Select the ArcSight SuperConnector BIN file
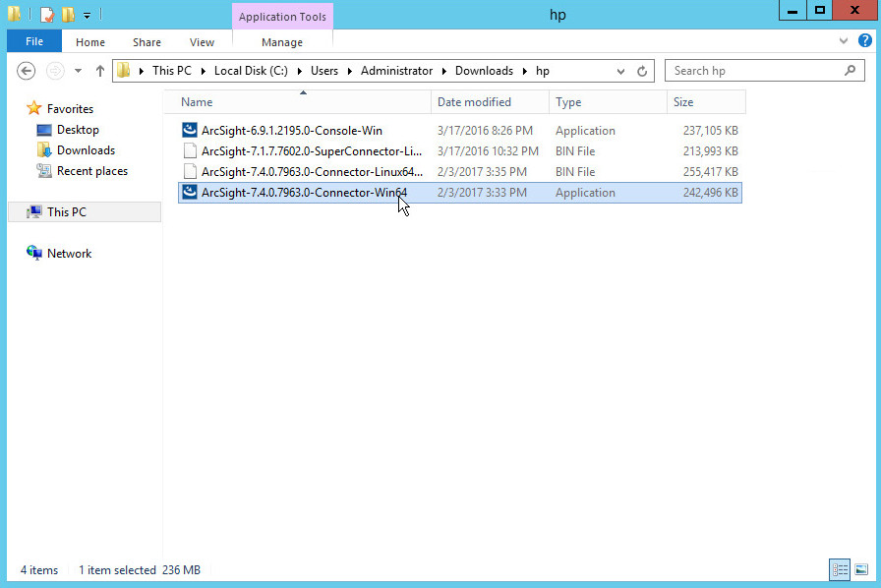 [x=311, y=151]
